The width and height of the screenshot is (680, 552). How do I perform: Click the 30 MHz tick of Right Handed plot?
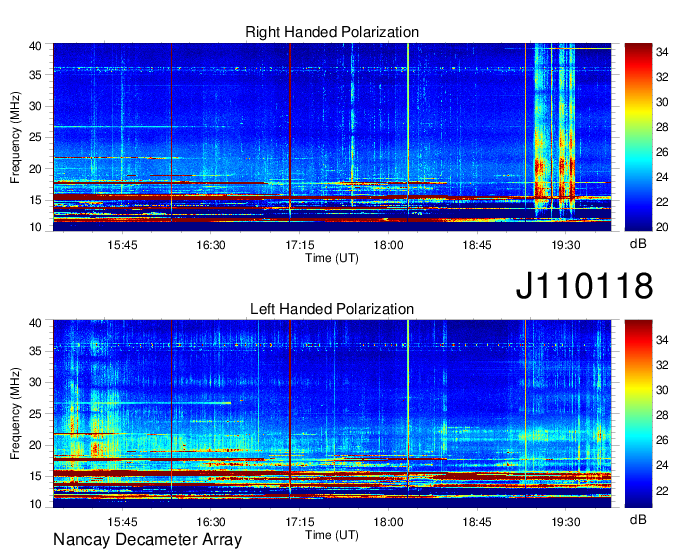[35, 106]
